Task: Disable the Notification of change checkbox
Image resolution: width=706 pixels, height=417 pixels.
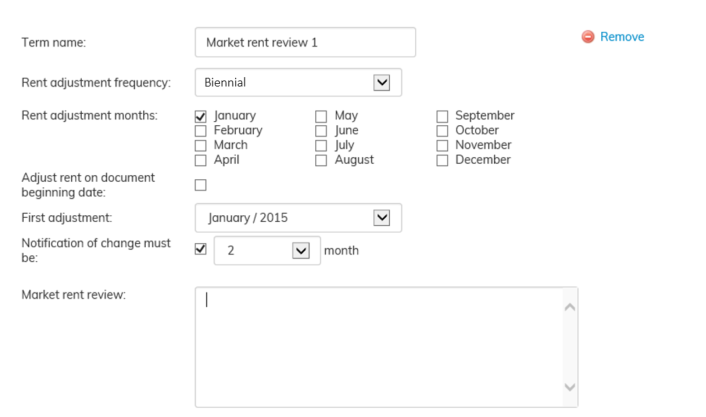Action: 201,249
